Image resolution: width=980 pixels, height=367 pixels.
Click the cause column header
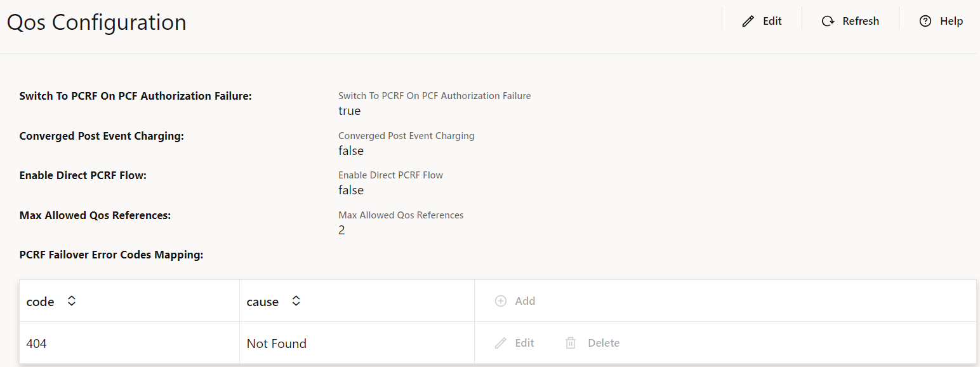tap(263, 302)
